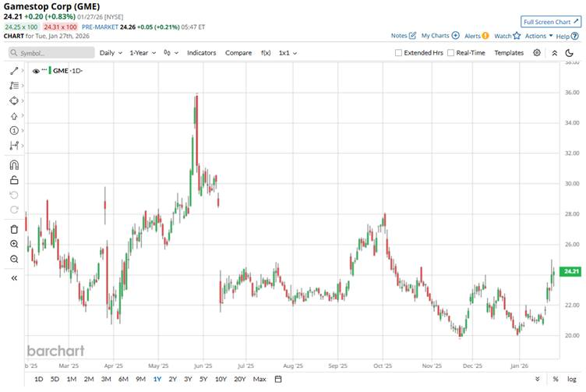Enable the Real-Time checkbox
Screen dimensions: 586x392
(450, 53)
